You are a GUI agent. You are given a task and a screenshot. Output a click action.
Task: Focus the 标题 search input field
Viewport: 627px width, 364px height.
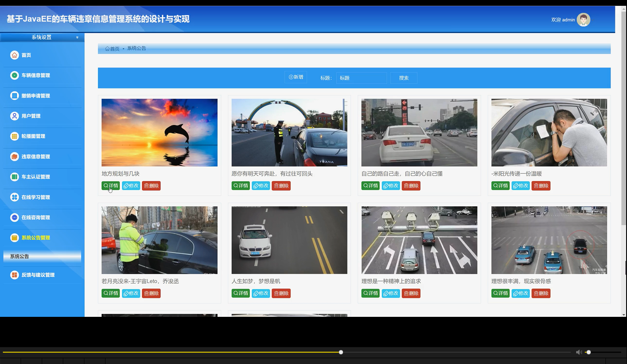[361, 78]
